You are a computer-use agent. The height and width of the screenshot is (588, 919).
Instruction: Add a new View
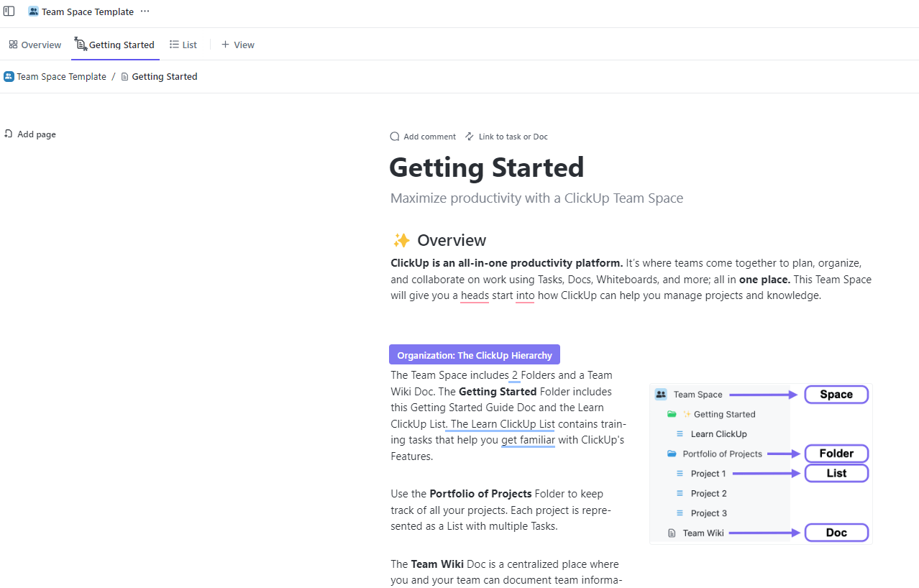[x=237, y=45]
